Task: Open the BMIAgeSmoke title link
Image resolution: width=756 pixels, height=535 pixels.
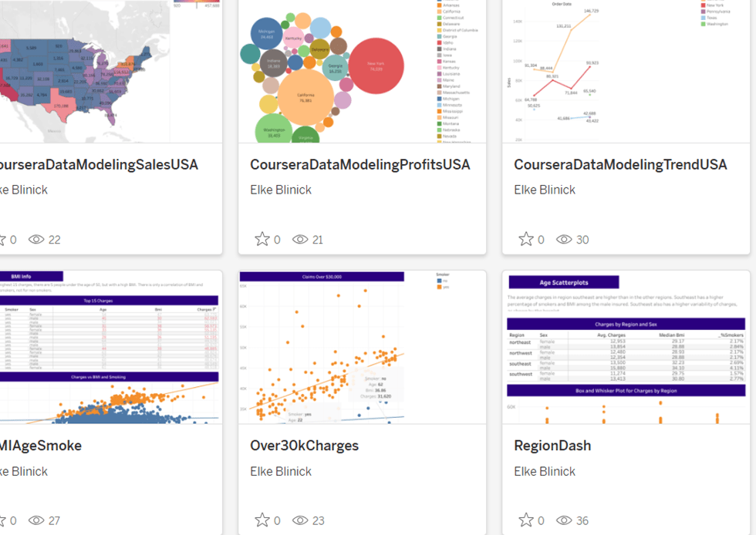Action: 41,446
